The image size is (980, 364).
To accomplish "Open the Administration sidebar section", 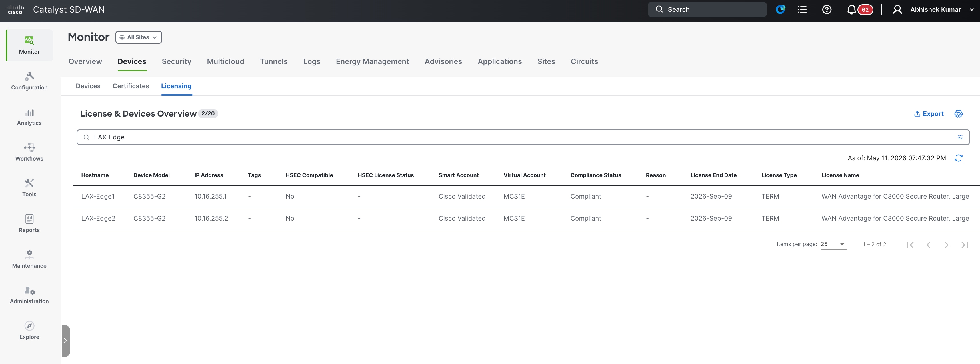I will [29, 295].
